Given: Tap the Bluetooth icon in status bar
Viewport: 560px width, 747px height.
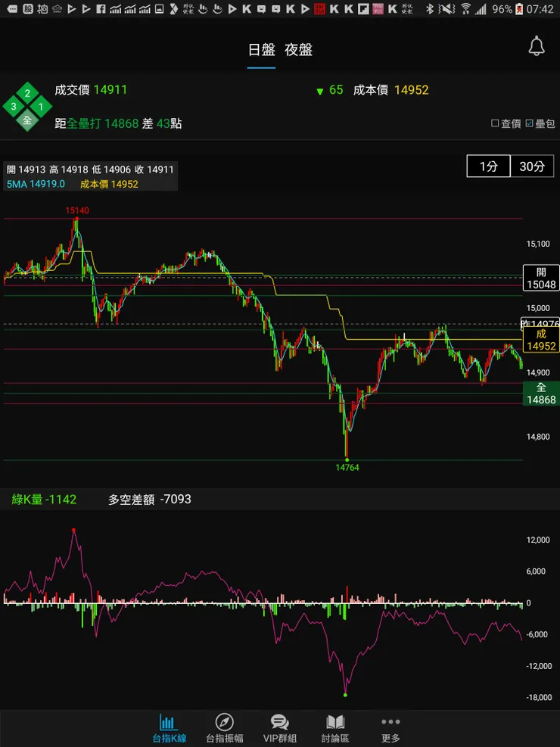Looking at the screenshot, I should (x=429, y=8).
